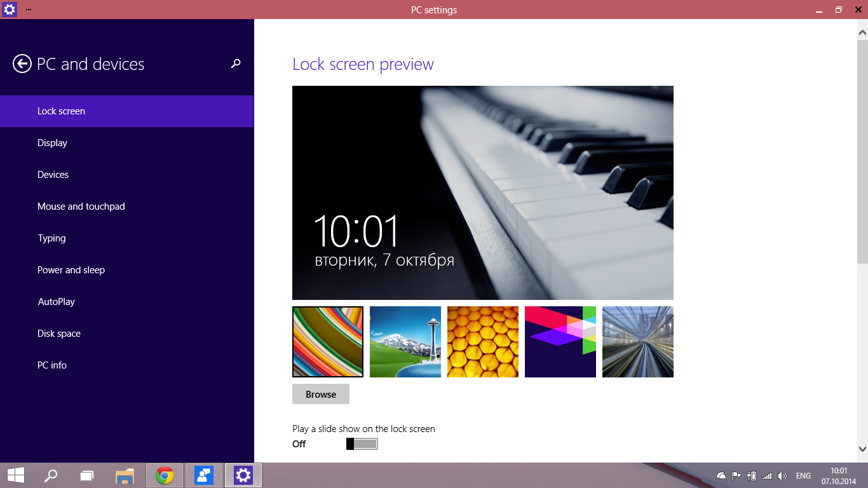This screenshot has width=868, height=488.
Task: Click the scrollbar down arrow
Action: point(862,449)
